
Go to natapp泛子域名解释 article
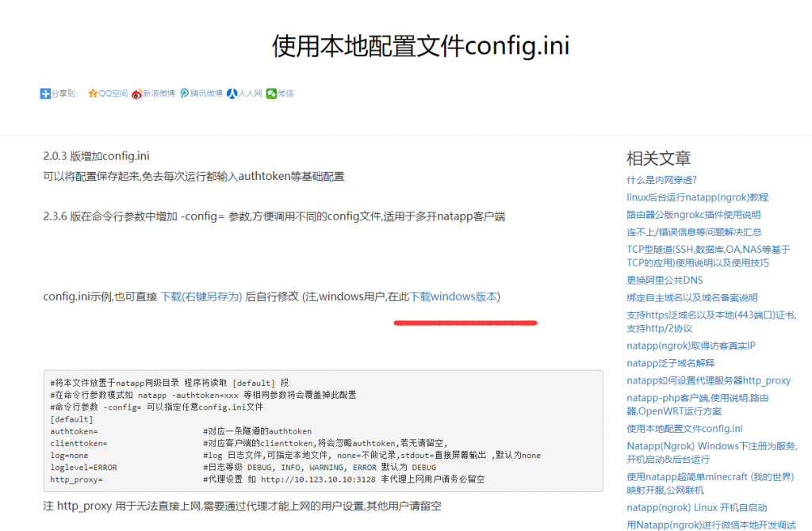point(671,363)
